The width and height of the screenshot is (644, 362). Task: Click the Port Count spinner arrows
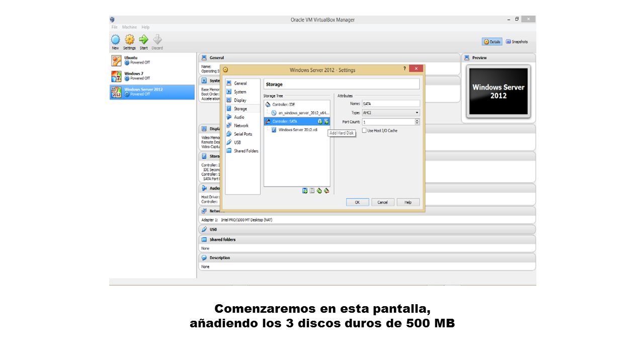(417, 122)
